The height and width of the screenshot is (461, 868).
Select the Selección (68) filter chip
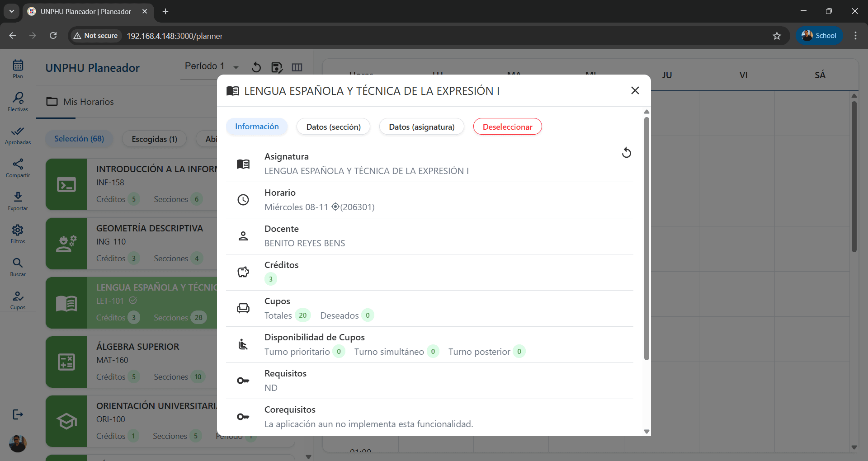pyautogui.click(x=79, y=139)
